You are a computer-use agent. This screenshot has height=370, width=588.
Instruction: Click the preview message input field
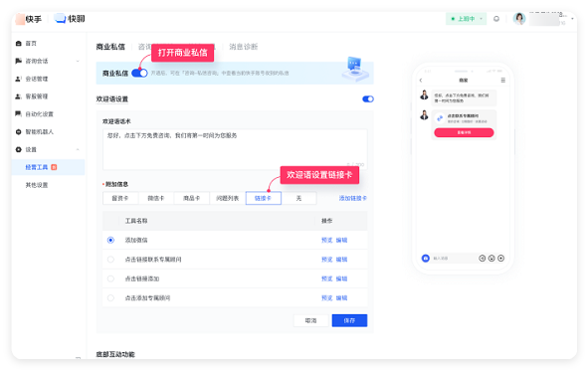454,259
